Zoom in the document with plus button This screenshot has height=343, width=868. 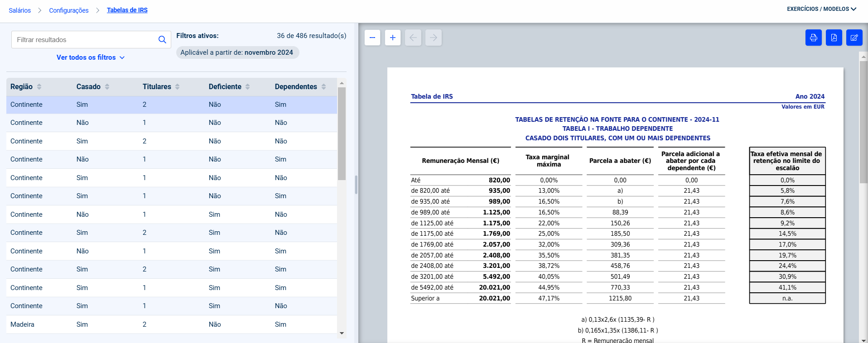(x=393, y=38)
